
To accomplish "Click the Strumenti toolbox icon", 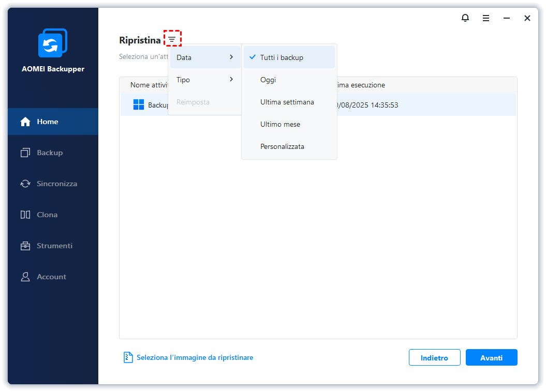I will pyautogui.click(x=25, y=246).
